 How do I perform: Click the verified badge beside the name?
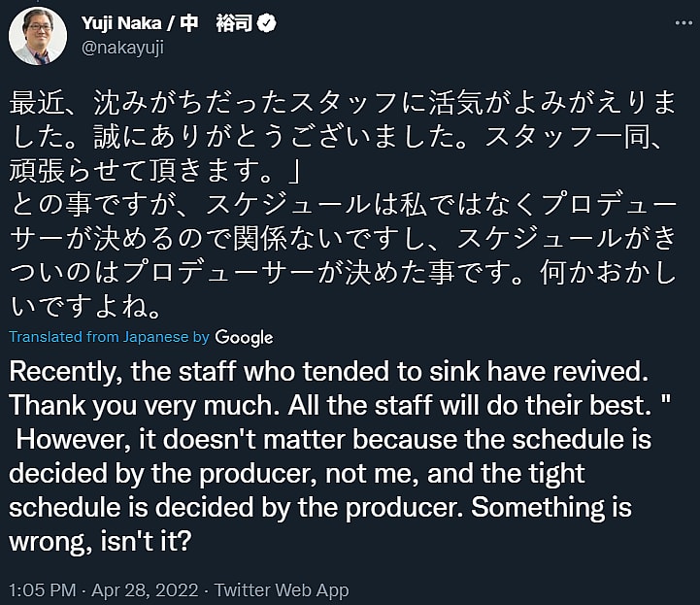coord(266,23)
